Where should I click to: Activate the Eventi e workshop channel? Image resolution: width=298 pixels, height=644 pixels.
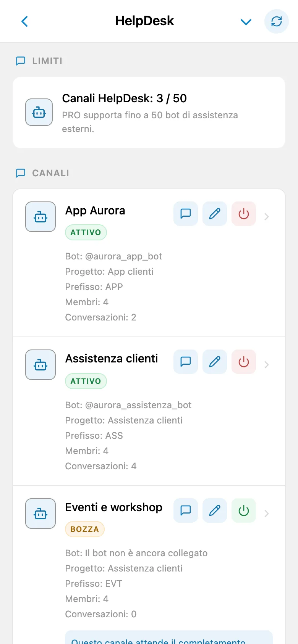coord(244,510)
